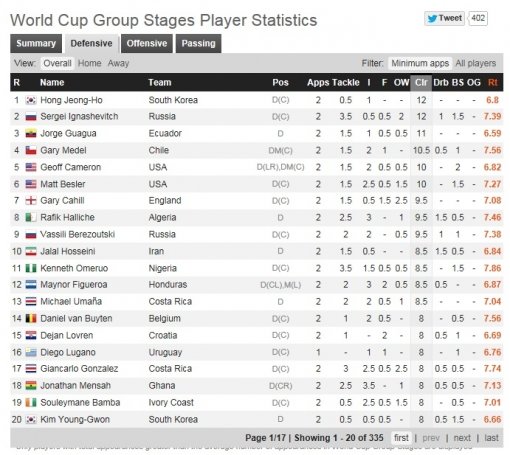510x455 pixels.
Task: Click the South Korea flag beside Hong Jeong-Ho
Action: point(31,100)
